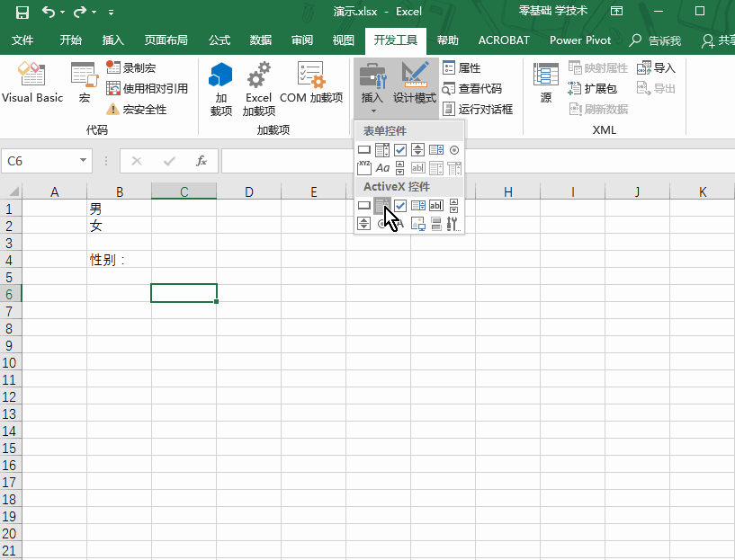Insert a form control Check Box
Image resolution: width=735 pixels, height=560 pixels.
tap(399, 150)
